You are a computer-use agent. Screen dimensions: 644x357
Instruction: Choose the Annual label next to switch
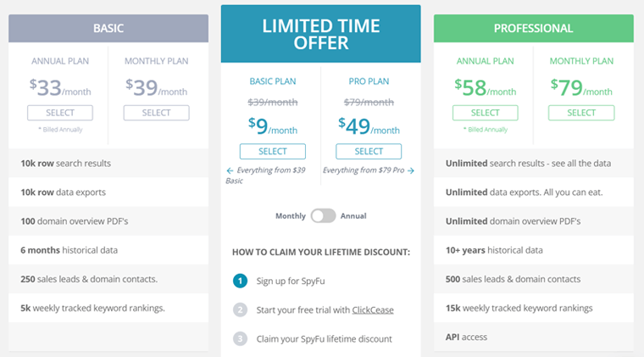[x=353, y=216]
